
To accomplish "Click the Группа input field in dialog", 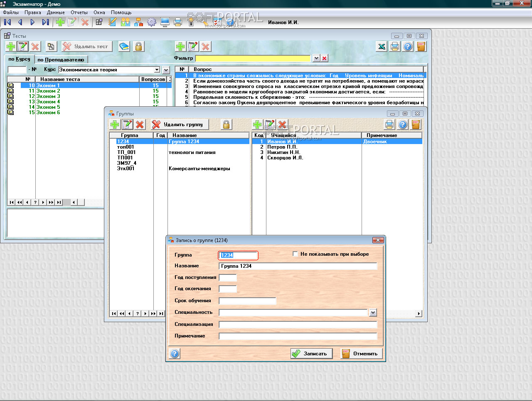I will pos(238,255).
